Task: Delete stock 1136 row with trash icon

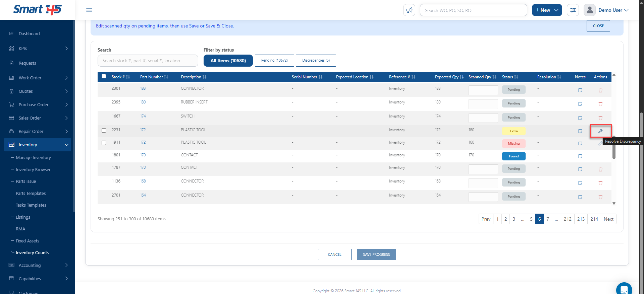Action: point(600,183)
